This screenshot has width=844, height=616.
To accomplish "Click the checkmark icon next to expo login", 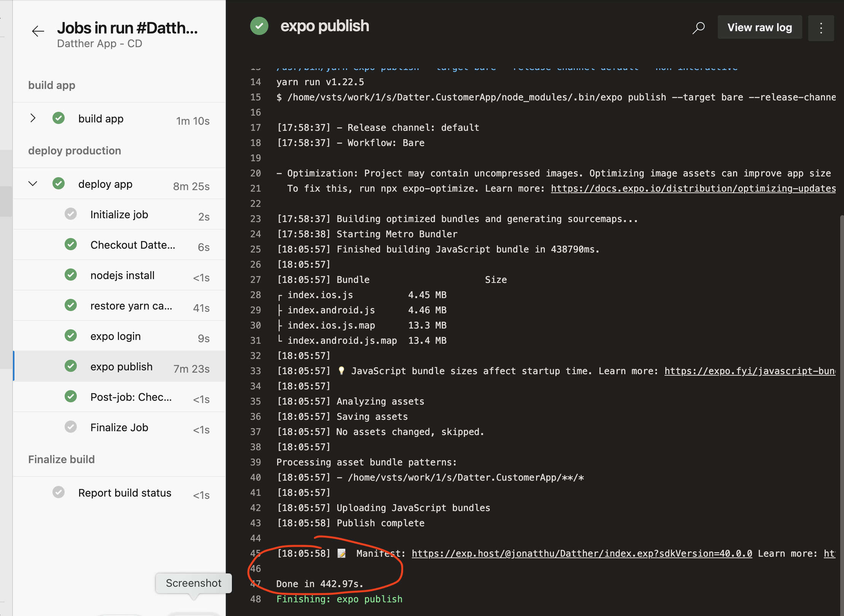I will pyautogui.click(x=71, y=335).
